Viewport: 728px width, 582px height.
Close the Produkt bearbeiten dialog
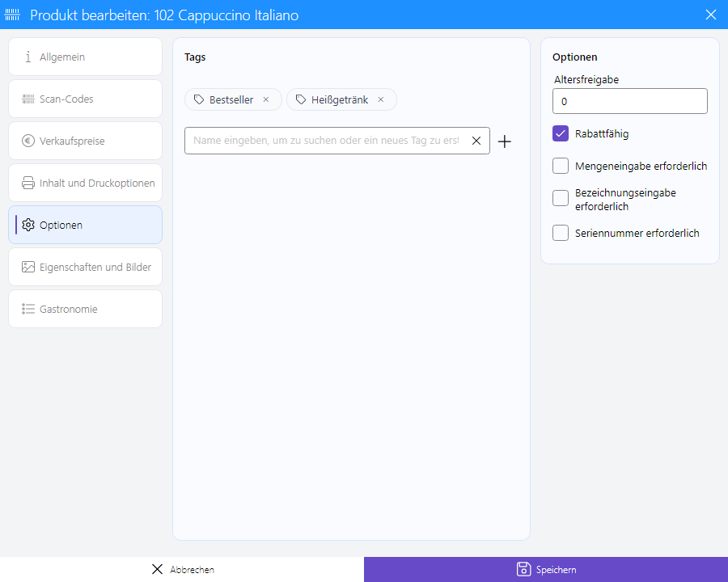711,15
